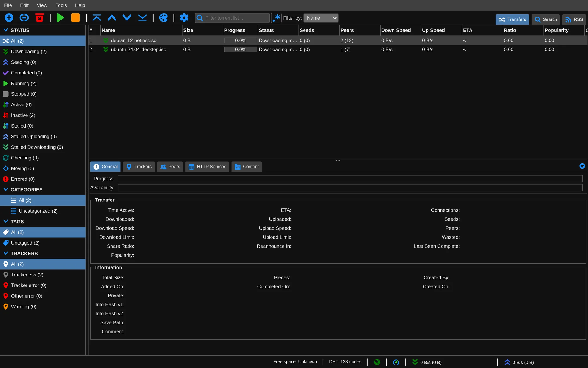
Task: Open the Options gear icon
Action: pyautogui.click(x=184, y=18)
